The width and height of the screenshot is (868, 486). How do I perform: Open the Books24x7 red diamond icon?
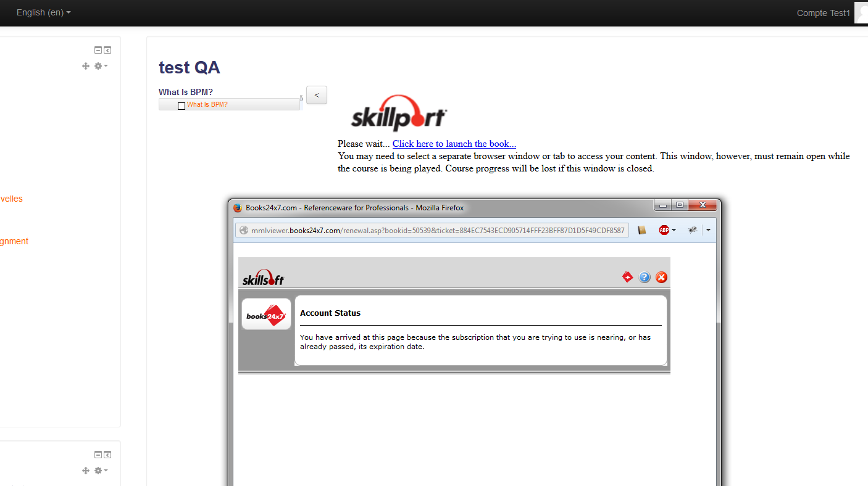[628, 278]
